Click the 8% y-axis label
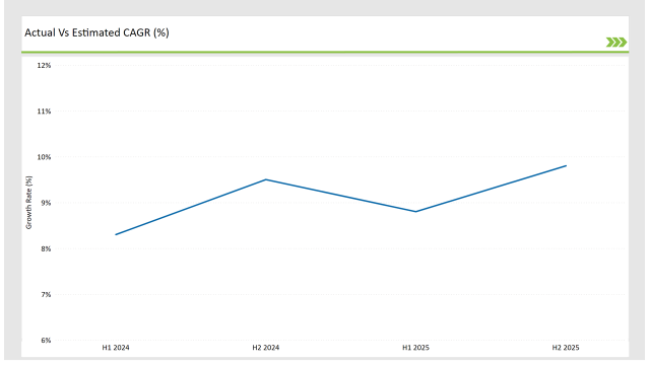The image size is (650, 365). pos(46,249)
